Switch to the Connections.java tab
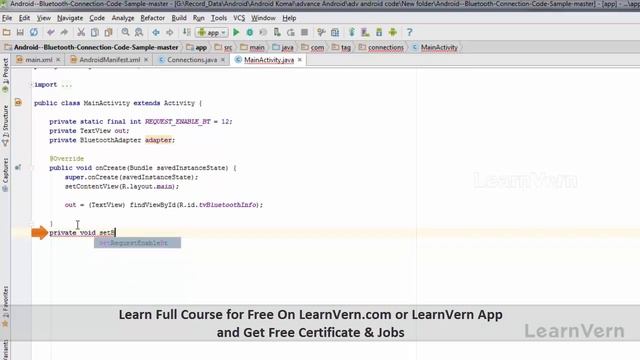The width and height of the screenshot is (640, 360). (192, 60)
